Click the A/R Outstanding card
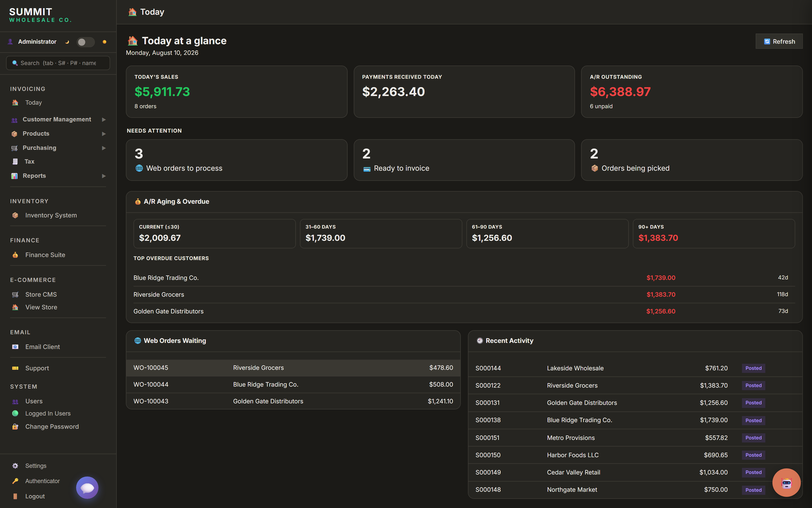The width and height of the screenshot is (812, 508). point(692,92)
